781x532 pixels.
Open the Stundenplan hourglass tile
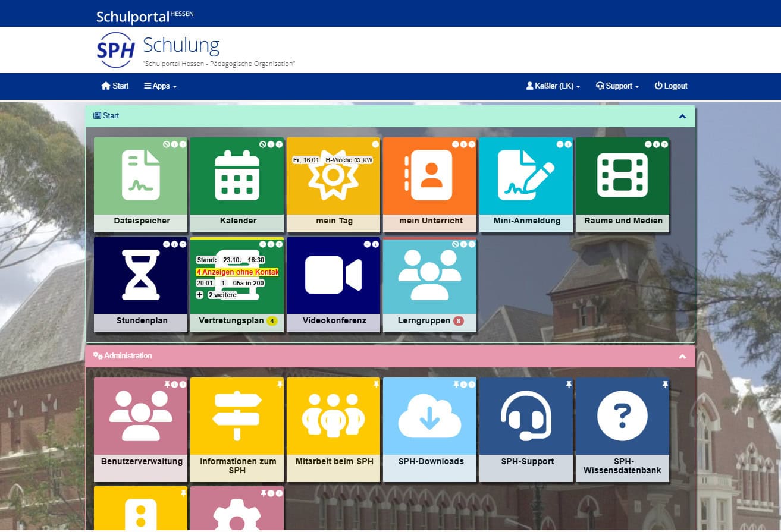click(140, 276)
